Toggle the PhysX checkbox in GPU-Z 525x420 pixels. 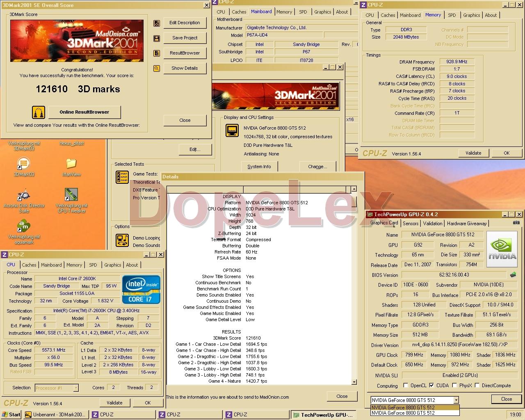tap(454, 386)
